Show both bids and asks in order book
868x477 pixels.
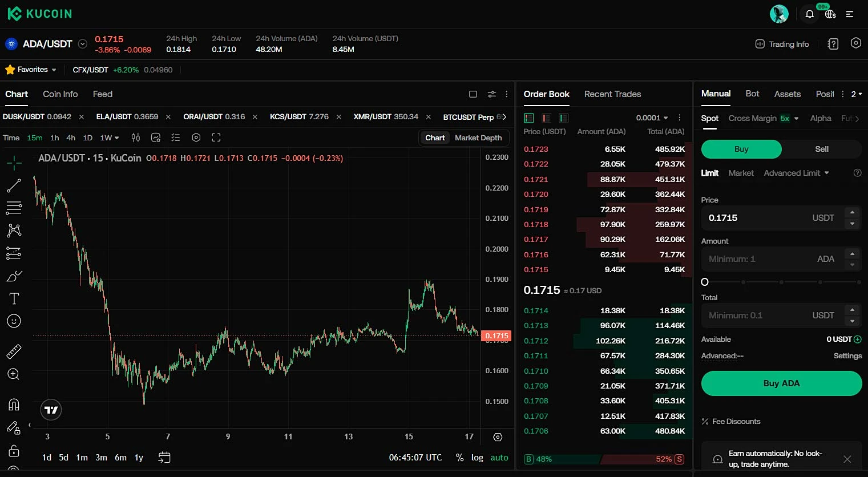tap(529, 118)
